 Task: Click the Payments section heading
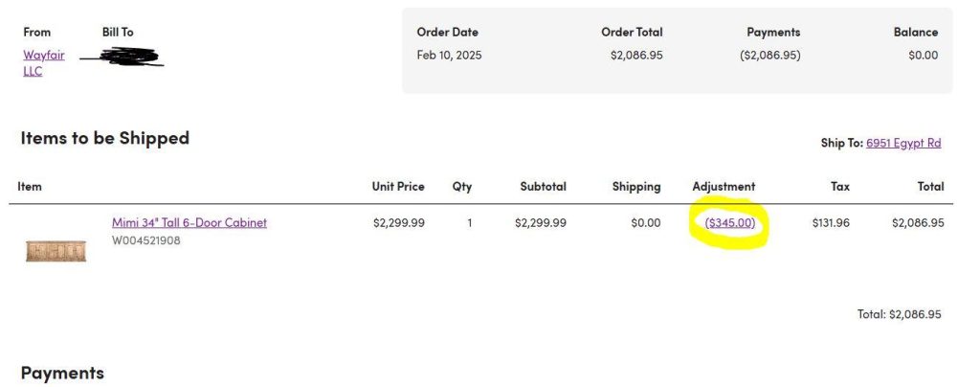click(62, 373)
